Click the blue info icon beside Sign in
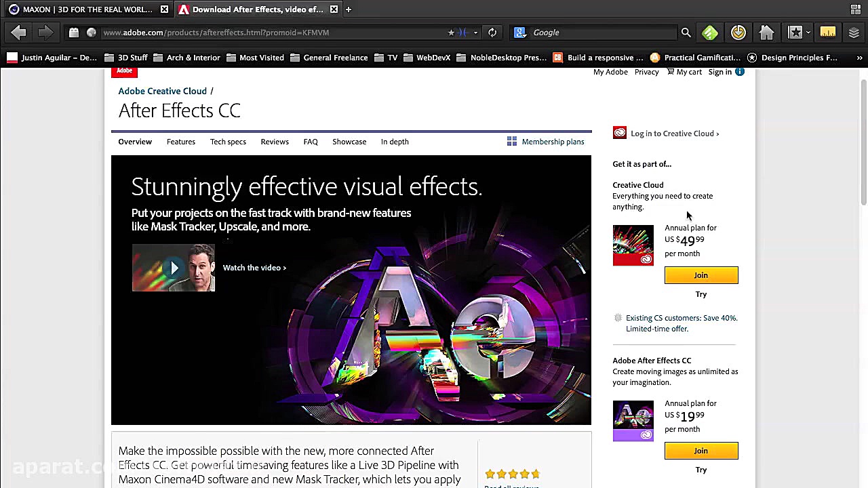The image size is (868, 488). [740, 72]
